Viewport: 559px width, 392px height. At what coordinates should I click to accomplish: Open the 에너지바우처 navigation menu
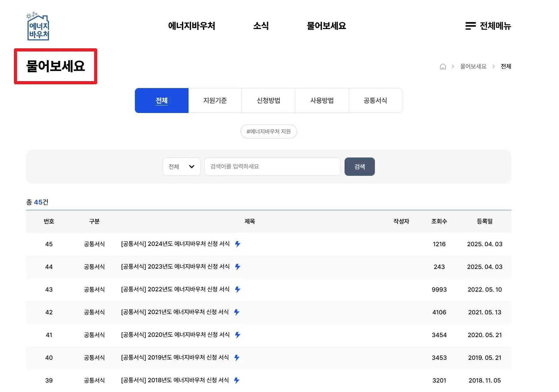coord(192,26)
